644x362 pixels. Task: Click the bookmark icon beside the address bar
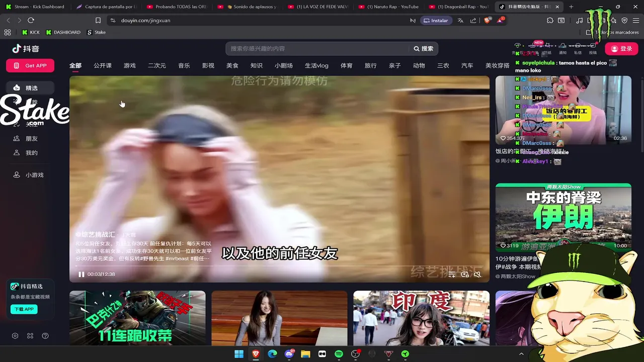[x=98, y=20]
